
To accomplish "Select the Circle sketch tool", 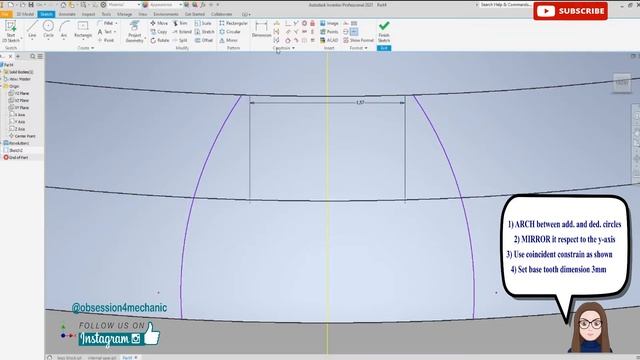I will click(x=48, y=29).
